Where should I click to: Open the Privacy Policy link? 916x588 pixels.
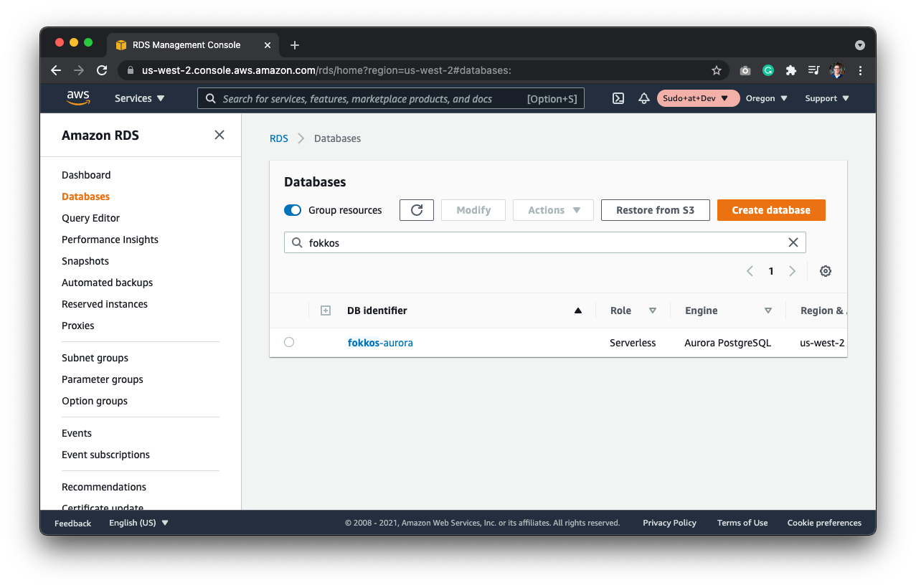click(669, 523)
